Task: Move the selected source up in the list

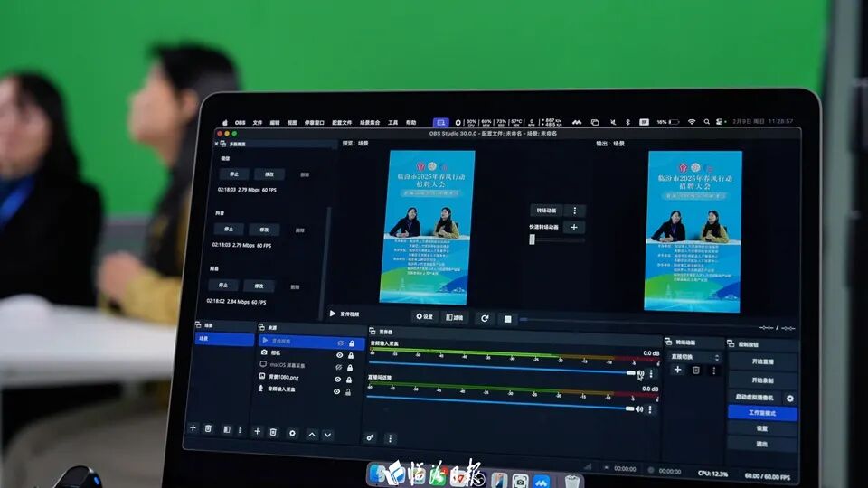Action: tap(312, 434)
